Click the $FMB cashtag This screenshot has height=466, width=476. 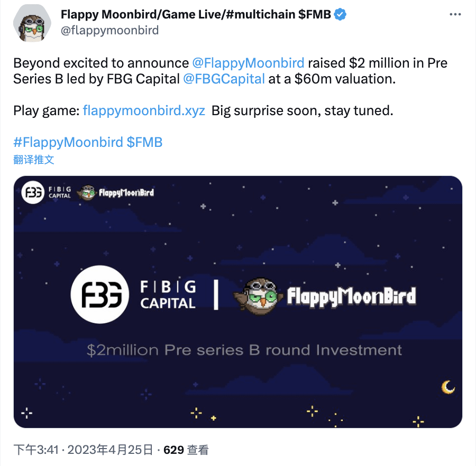144,142
